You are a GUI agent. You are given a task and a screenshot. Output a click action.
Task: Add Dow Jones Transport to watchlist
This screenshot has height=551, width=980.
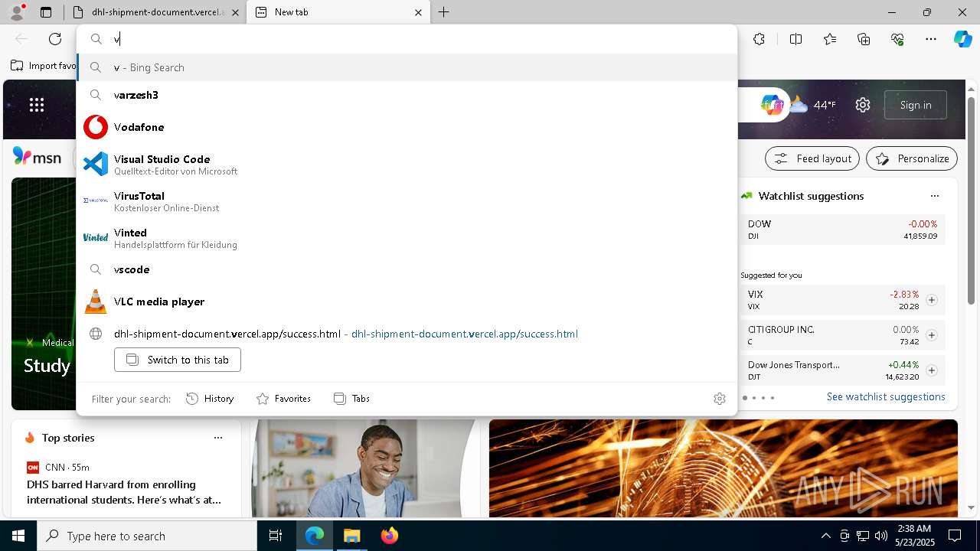(932, 370)
